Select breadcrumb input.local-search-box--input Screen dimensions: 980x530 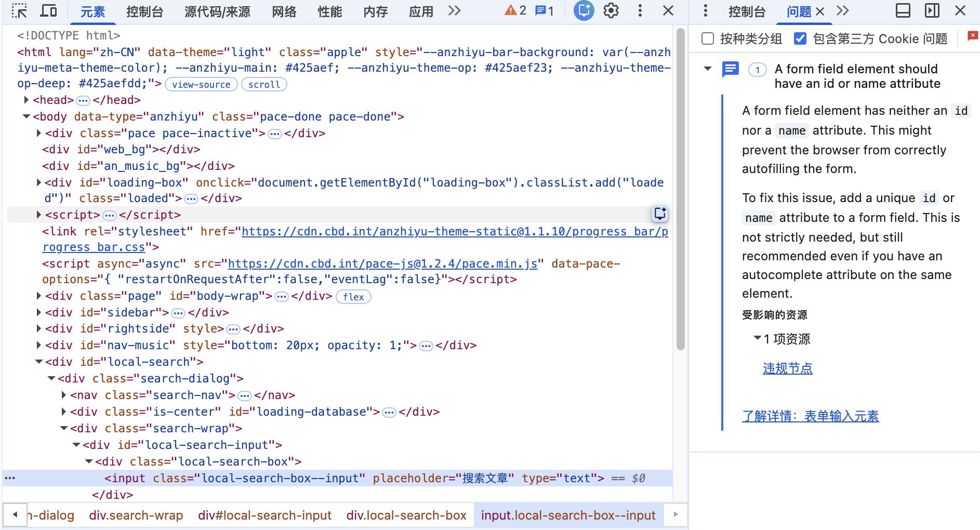568,515
